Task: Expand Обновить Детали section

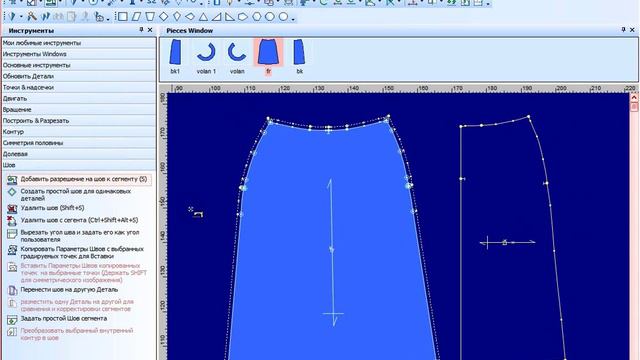Action: tap(79, 76)
